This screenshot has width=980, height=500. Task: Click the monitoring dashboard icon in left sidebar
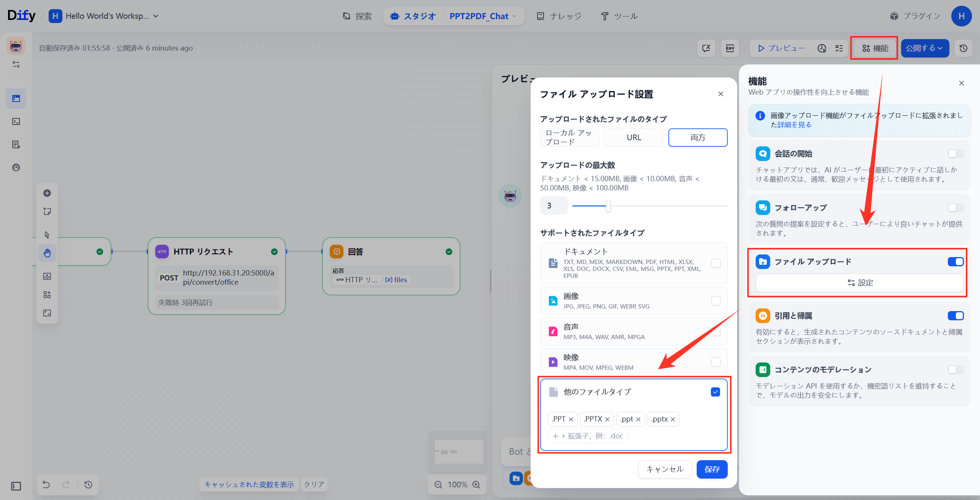click(x=16, y=167)
